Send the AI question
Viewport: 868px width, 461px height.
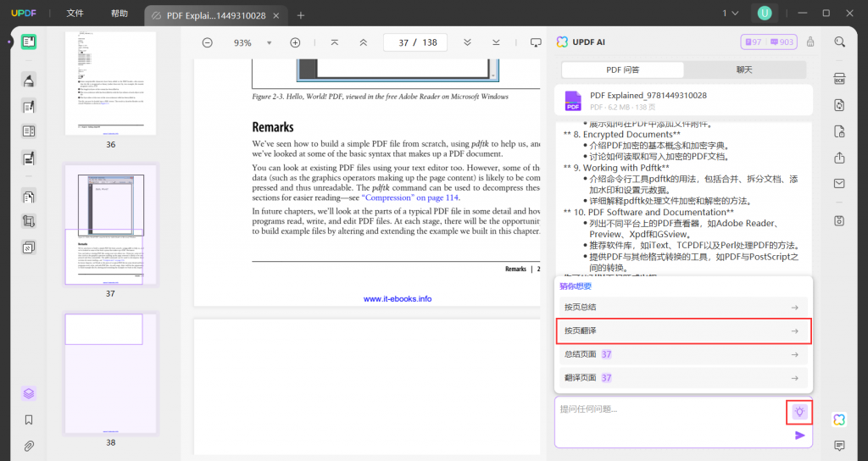point(800,436)
